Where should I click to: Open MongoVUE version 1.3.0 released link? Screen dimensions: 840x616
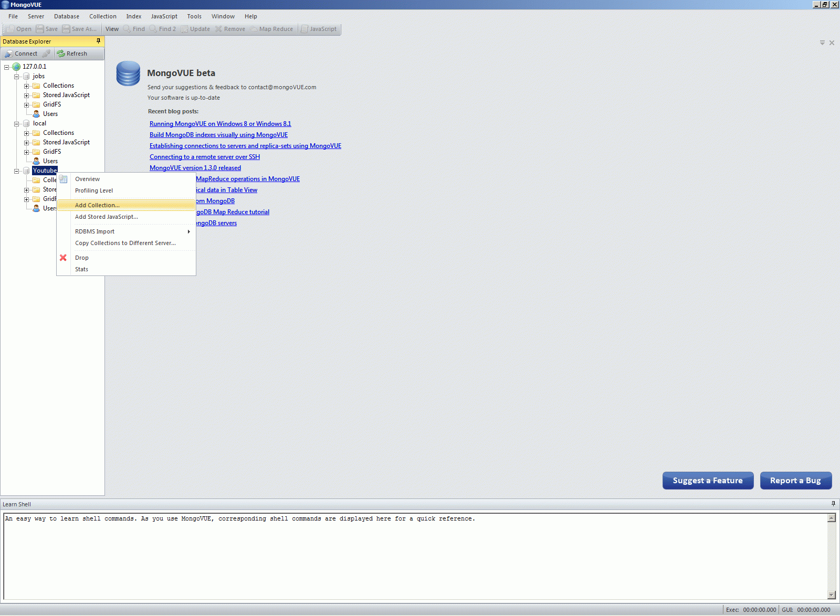tap(195, 168)
